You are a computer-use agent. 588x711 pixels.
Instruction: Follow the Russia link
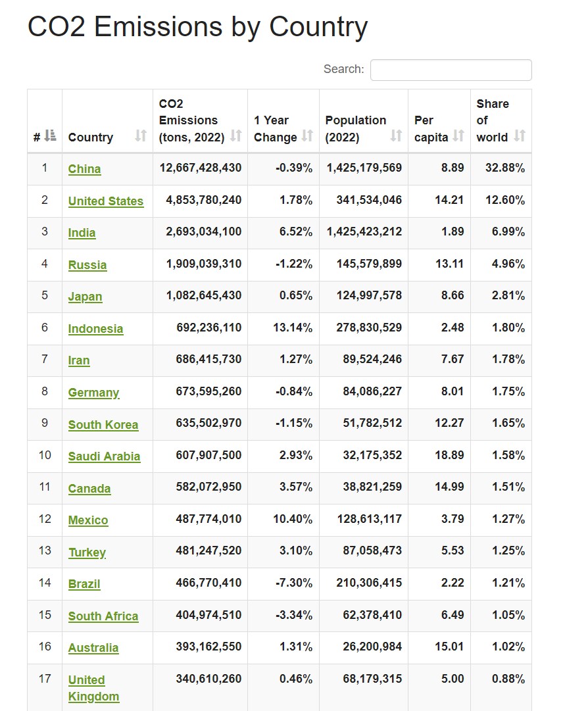pos(87,265)
